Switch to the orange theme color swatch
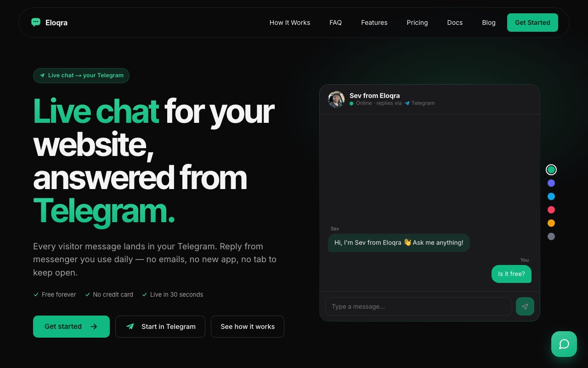This screenshot has height=368, width=588. coord(551,223)
